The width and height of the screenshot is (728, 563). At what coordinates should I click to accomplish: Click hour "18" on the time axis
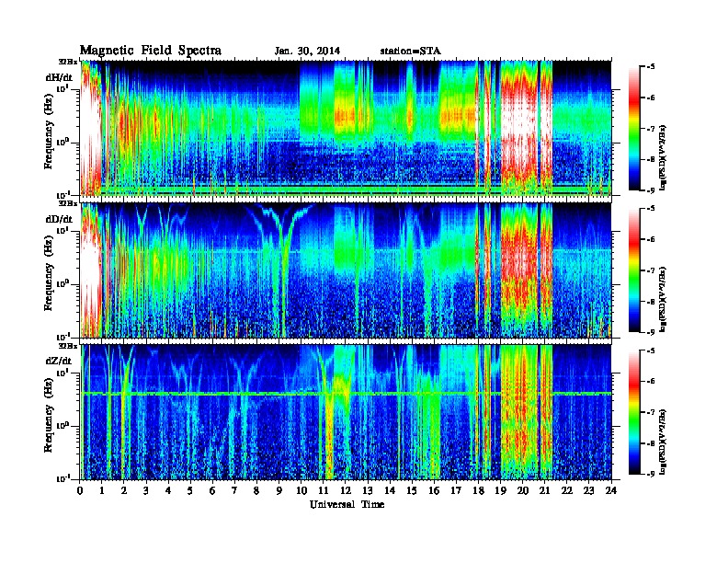tap(478, 490)
